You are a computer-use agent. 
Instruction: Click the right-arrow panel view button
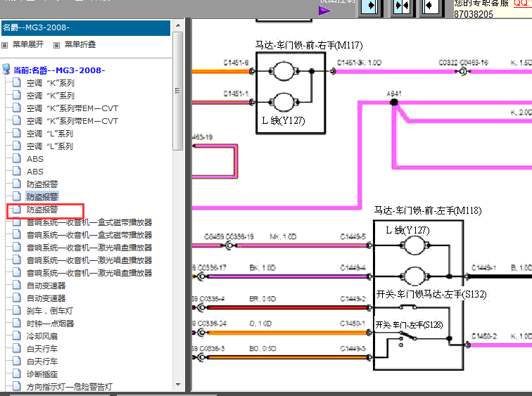[371, 6]
